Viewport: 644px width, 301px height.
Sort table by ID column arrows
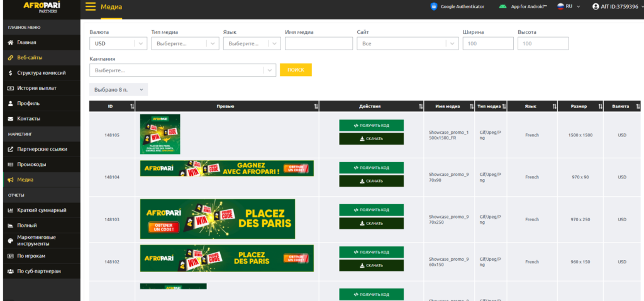coord(132,106)
